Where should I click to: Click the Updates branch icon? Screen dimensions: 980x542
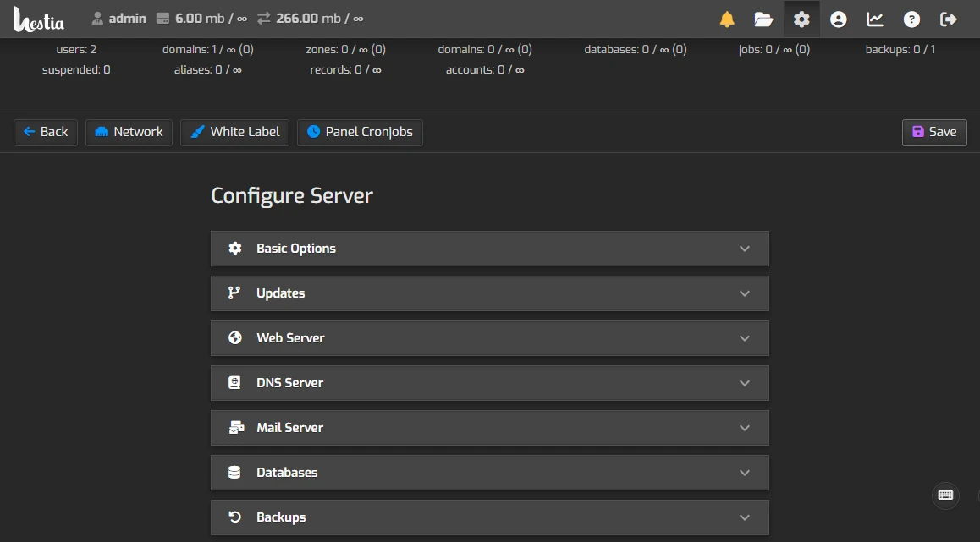coord(234,293)
